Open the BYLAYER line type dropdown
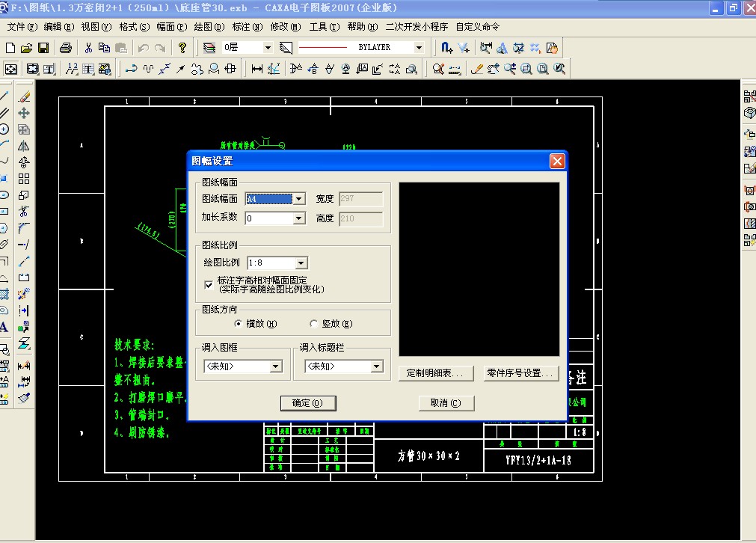The width and height of the screenshot is (756, 543). [419, 47]
